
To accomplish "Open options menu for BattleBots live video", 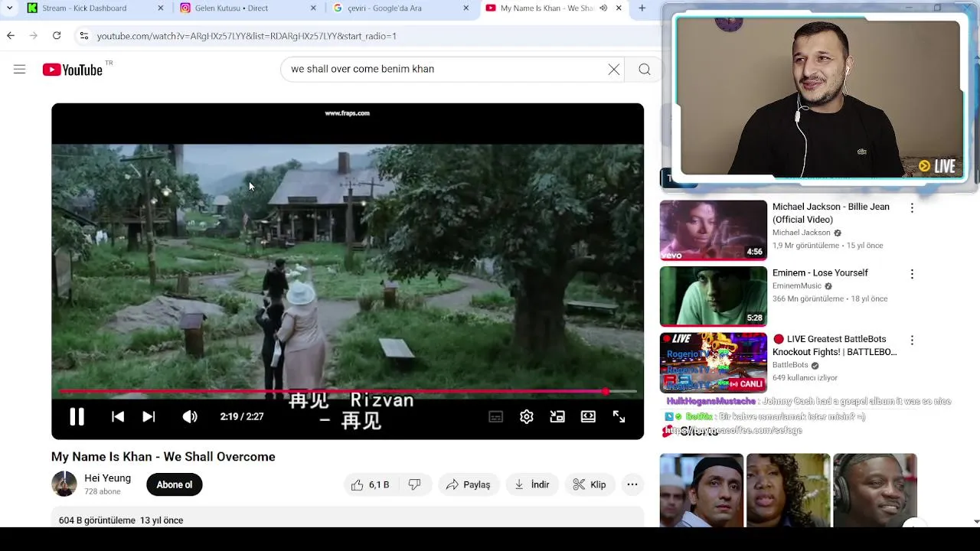I will (912, 340).
